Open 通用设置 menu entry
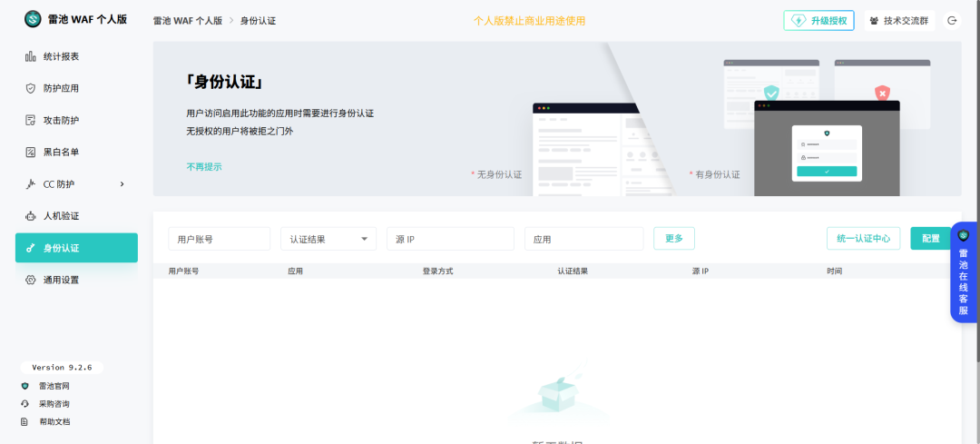The width and height of the screenshot is (980, 444). 76,280
